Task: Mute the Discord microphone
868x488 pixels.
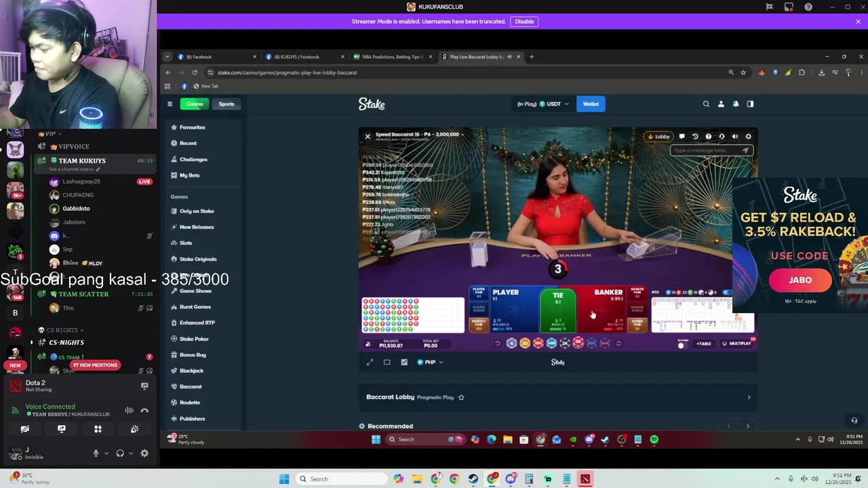Action: click(x=96, y=453)
